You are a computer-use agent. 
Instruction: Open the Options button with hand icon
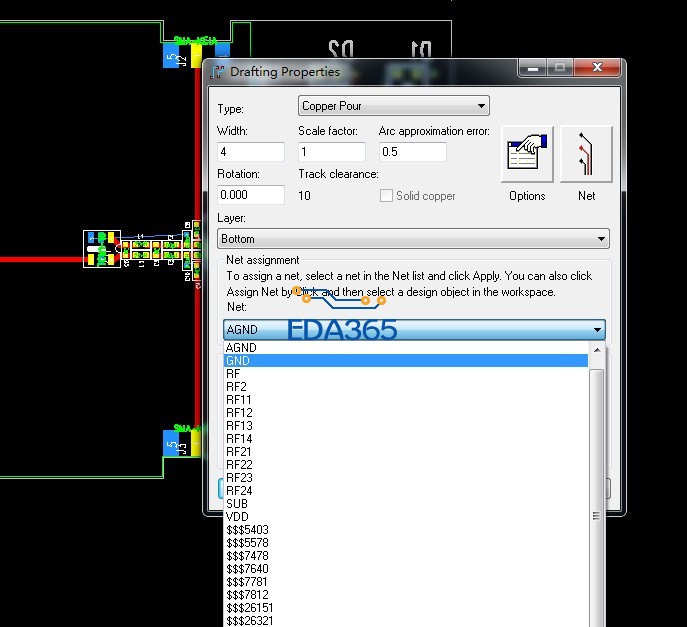pos(527,154)
